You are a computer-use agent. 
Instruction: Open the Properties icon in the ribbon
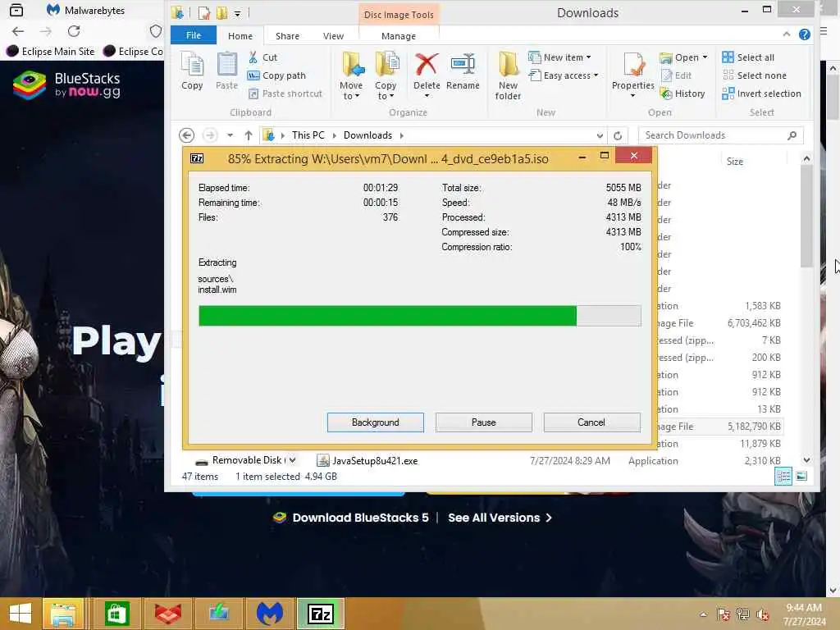click(x=633, y=66)
